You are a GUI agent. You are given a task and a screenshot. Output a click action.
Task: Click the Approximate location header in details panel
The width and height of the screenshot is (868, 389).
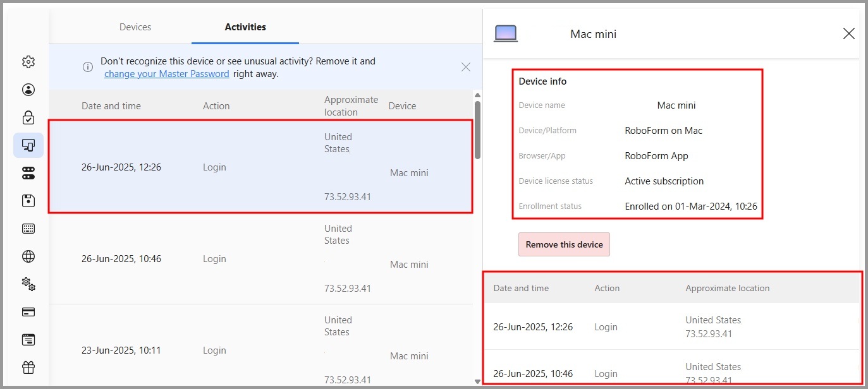728,288
